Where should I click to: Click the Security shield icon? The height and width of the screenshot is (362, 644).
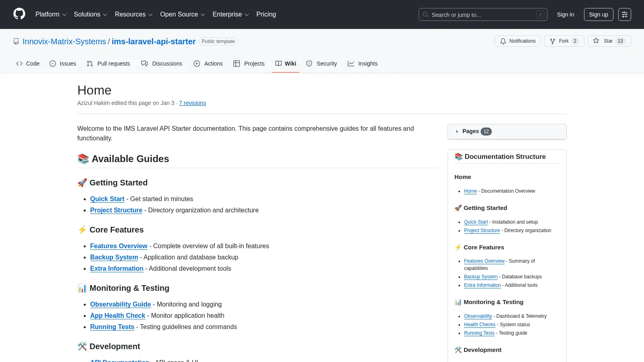[309, 64]
